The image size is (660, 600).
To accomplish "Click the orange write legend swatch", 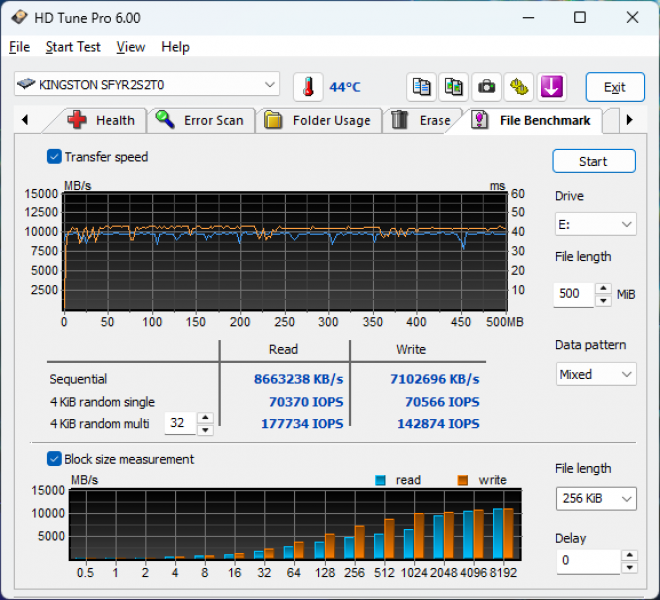I will point(463,480).
